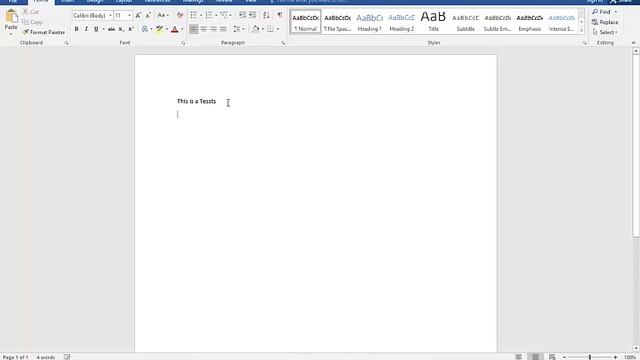This screenshot has height=360, width=640.
Task: Toggle Strikethrough formatting
Action: 111,29
